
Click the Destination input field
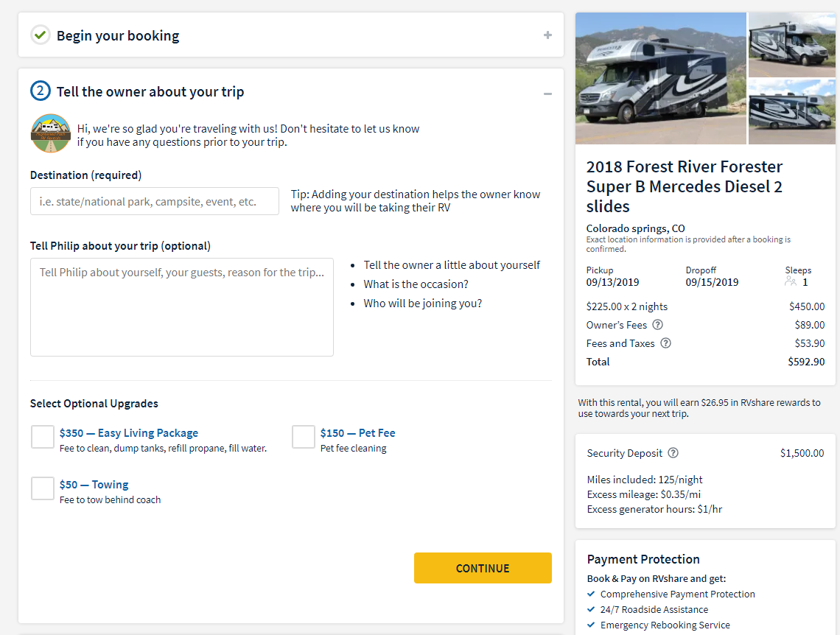tap(154, 201)
